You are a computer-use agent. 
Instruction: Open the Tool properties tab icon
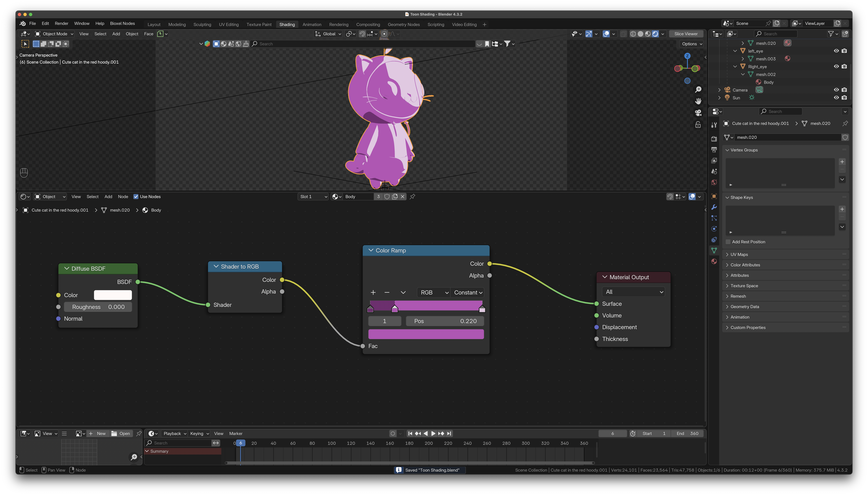(714, 125)
